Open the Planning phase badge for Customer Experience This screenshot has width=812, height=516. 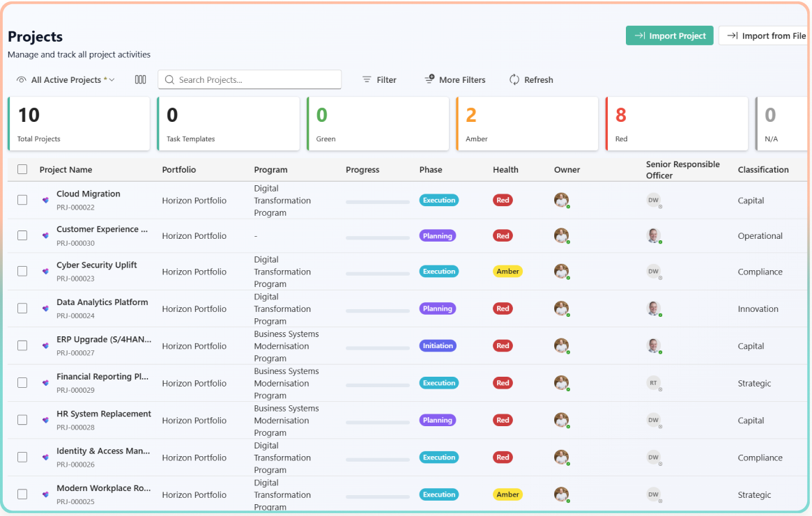coord(437,235)
